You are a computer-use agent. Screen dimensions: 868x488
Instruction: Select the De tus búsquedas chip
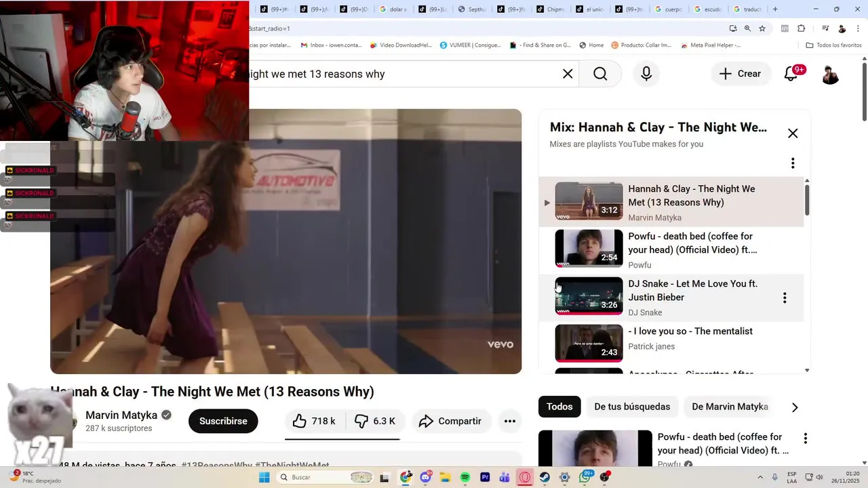(632, 407)
